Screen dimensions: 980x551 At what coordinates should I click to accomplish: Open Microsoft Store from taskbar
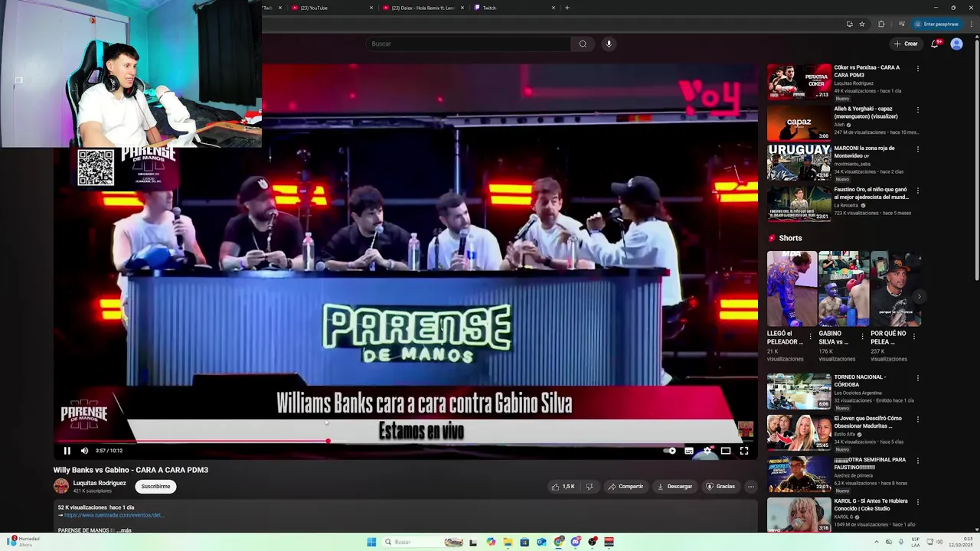click(x=524, y=543)
